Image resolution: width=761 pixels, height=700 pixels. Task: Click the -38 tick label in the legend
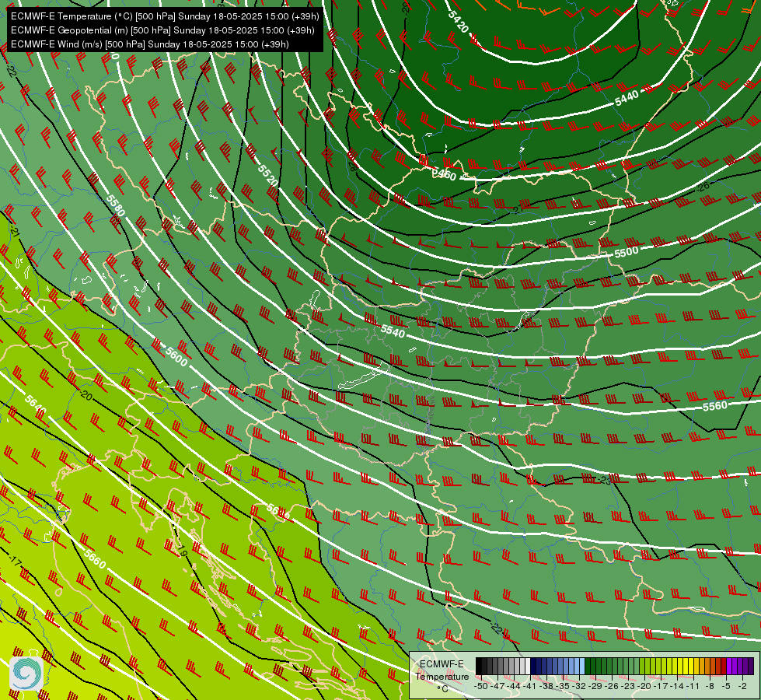pos(546,687)
